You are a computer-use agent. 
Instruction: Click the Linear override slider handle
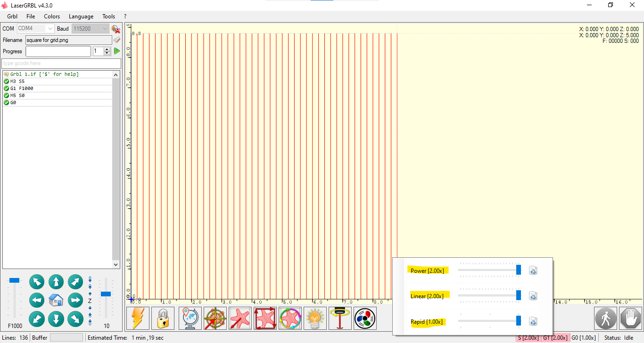(519, 295)
